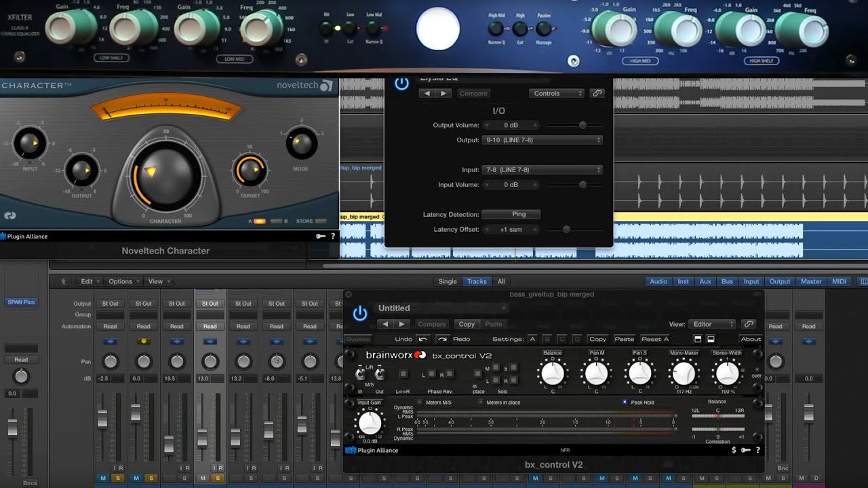Click Reset A in bx_control
Viewport: 868px width, 488px height.
[655, 339]
